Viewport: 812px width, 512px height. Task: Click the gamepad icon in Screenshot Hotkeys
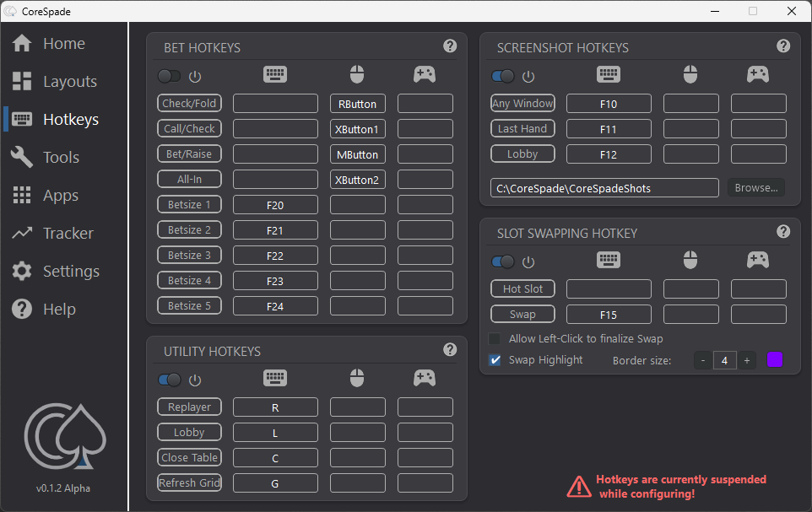(758, 74)
